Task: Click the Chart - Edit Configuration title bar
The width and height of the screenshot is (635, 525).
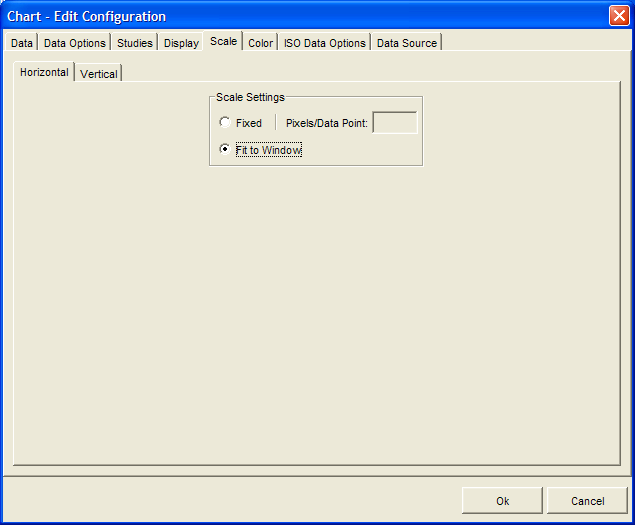Action: (x=300, y=16)
